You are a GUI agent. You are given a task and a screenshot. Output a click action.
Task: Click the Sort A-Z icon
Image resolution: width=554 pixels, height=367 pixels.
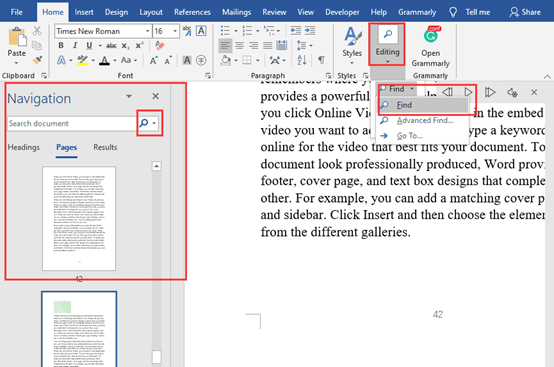(x=301, y=60)
